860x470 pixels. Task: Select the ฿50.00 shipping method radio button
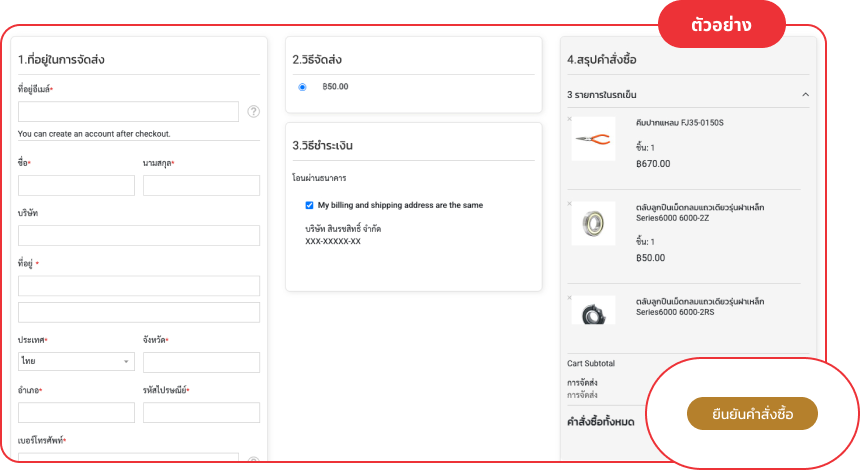point(302,87)
